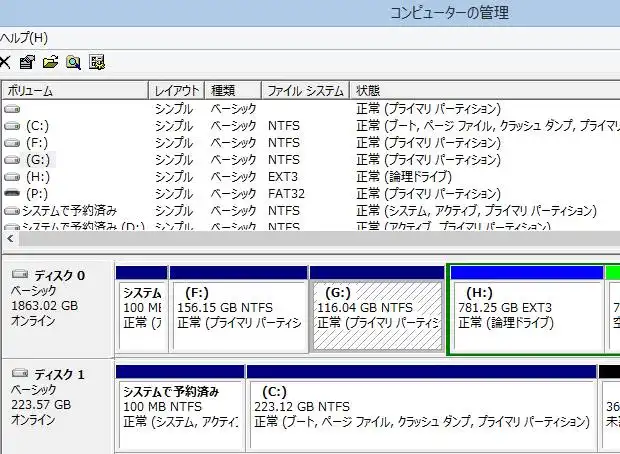Image resolution: width=620 pixels, height=454 pixels.
Task: Click the drive icon beside (C:) in the volume list
Action: coord(12,126)
